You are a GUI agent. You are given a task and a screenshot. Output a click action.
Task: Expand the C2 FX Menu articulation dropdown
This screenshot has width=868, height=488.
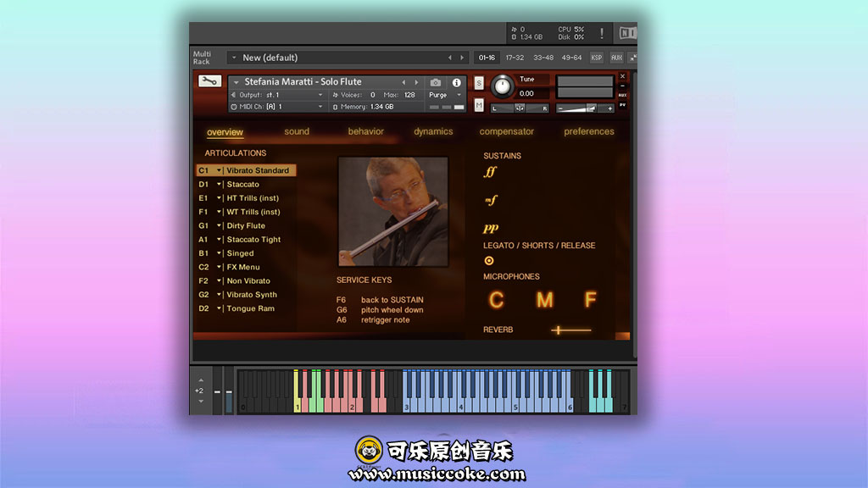(x=220, y=267)
